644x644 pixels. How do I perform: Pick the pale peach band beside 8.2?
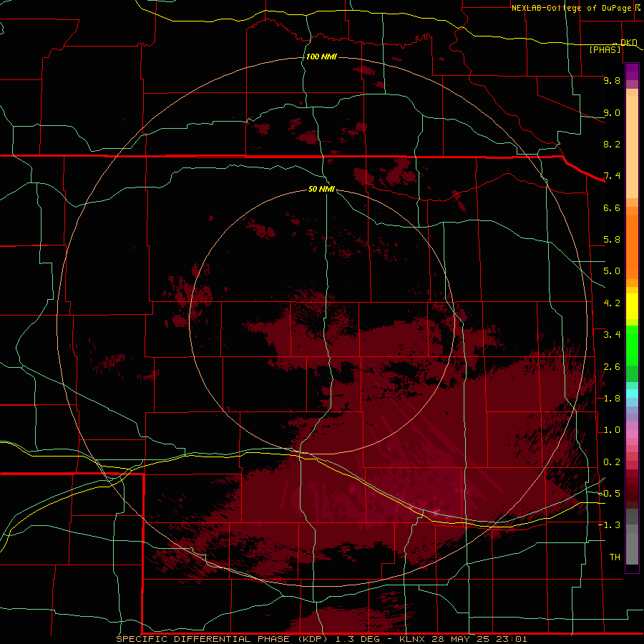(632, 147)
